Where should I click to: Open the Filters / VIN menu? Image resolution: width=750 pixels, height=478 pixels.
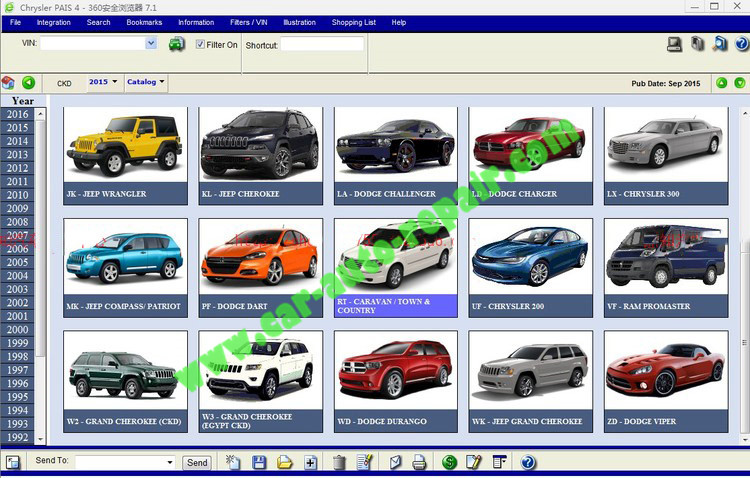pyautogui.click(x=249, y=22)
